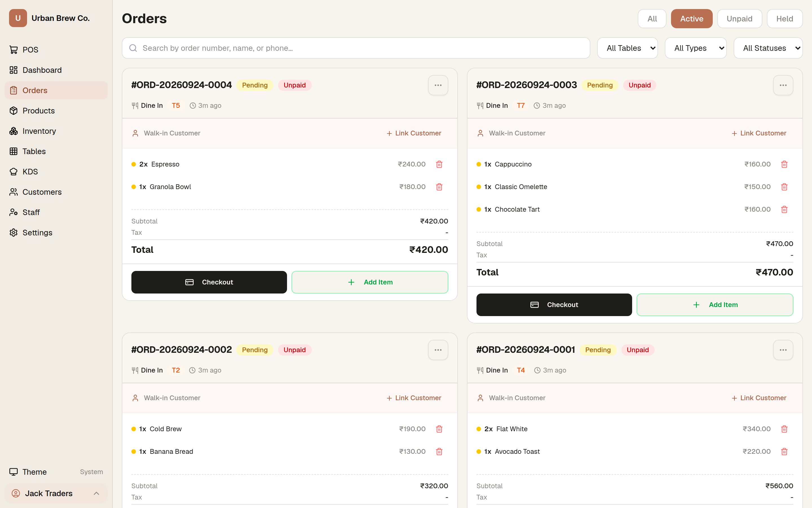The image size is (812, 508).
Task: Click the Pending badge on order 0002
Action: coord(255,350)
